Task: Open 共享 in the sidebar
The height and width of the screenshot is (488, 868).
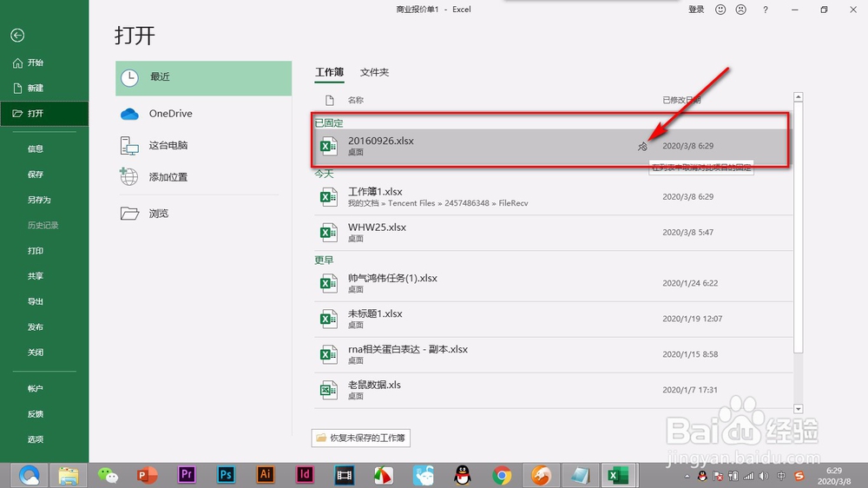Action: point(36,276)
